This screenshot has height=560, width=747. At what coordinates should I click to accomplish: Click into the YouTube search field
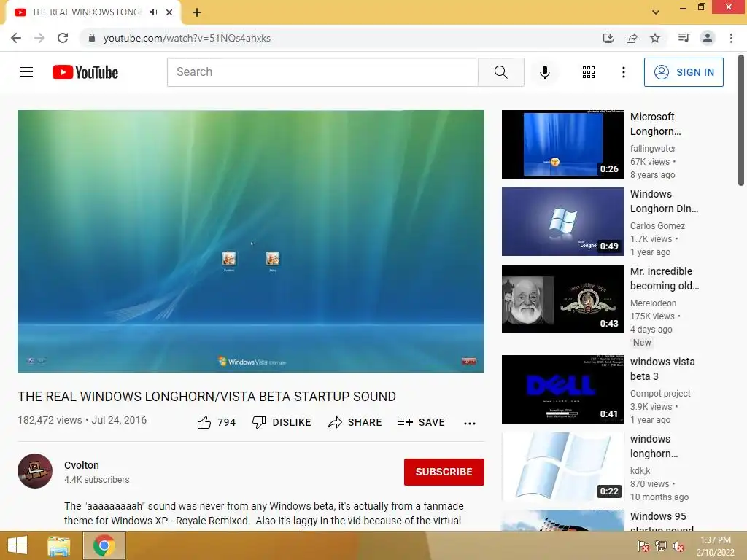click(322, 72)
